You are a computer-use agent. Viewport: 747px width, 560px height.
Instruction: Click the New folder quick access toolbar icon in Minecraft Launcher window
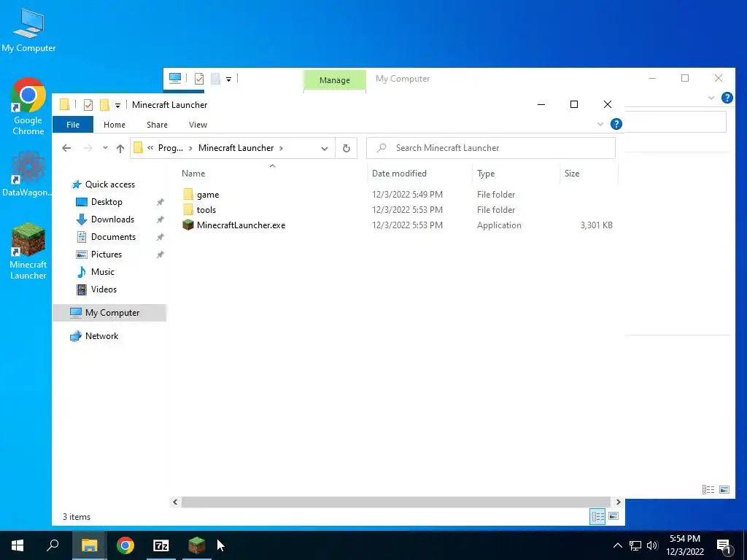pos(104,105)
